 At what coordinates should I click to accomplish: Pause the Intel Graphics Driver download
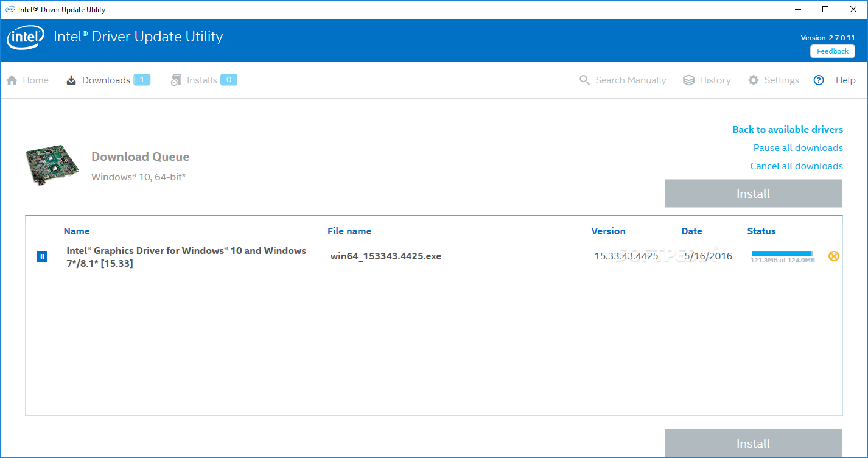click(41, 256)
